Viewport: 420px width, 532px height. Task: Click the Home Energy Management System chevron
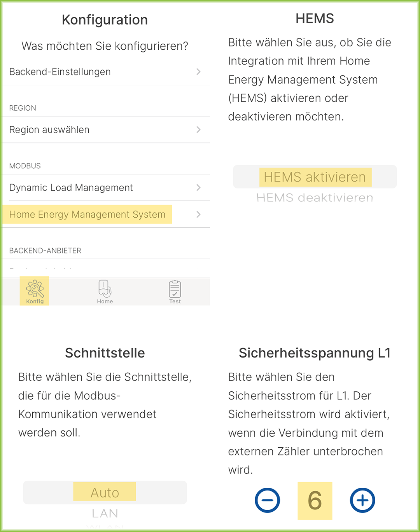click(198, 215)
